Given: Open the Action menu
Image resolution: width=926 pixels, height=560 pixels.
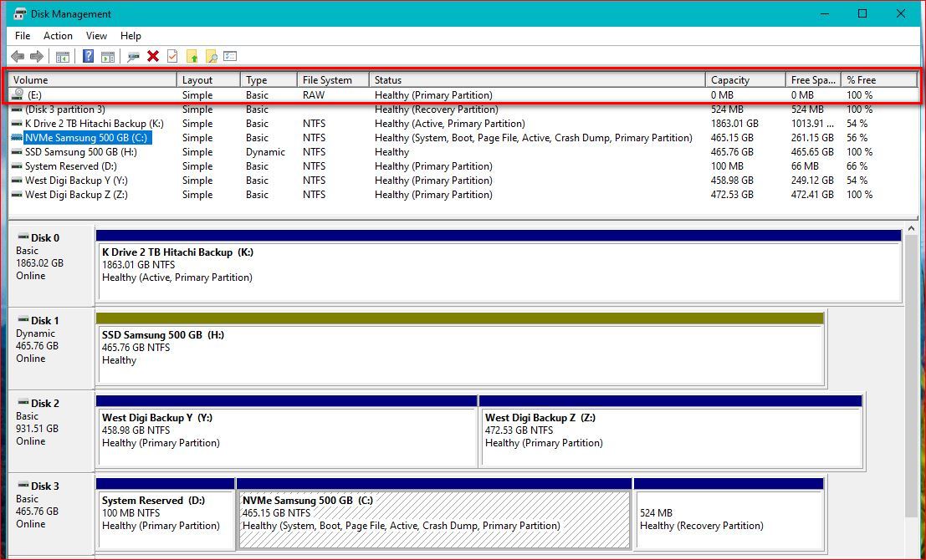Looking at the screenshot, I should click(x=58, y=36).
